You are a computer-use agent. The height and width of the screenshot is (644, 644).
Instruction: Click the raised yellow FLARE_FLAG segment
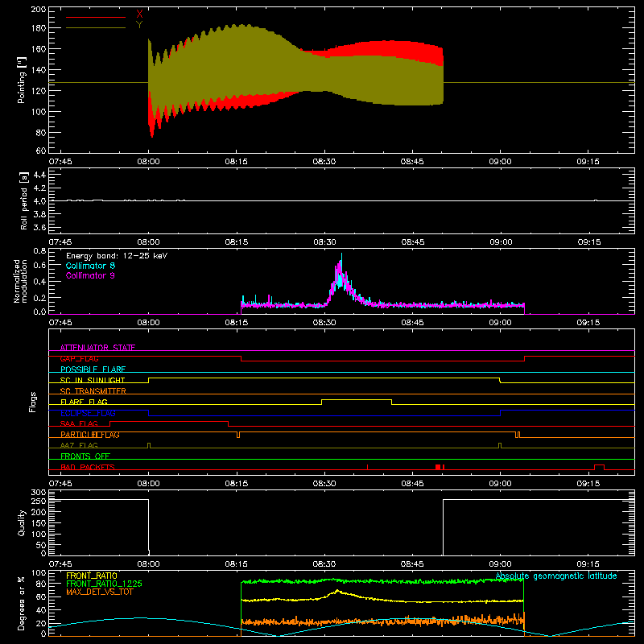(357, 399)
